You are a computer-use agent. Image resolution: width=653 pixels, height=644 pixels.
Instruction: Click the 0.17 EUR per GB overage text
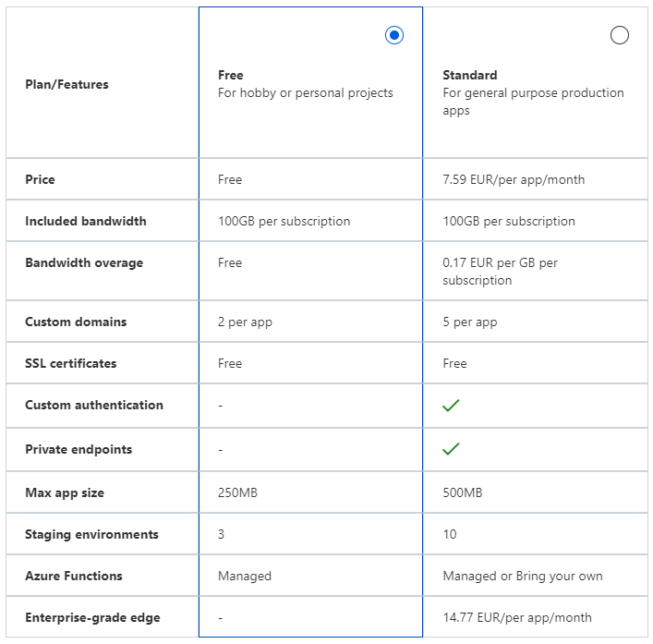click(x=501, y=272)
